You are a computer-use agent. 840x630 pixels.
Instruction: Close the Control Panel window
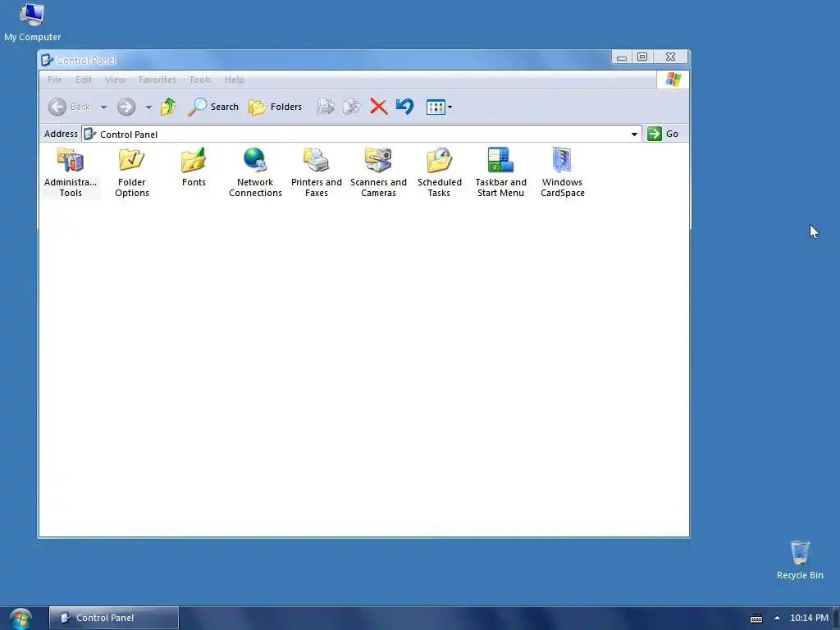point(671,57)
